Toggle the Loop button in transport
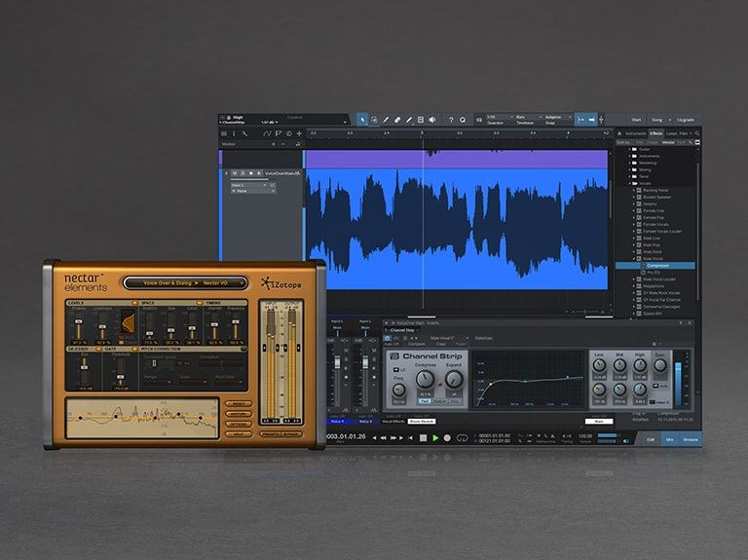748x560 pixels. (x=463, y=437)
